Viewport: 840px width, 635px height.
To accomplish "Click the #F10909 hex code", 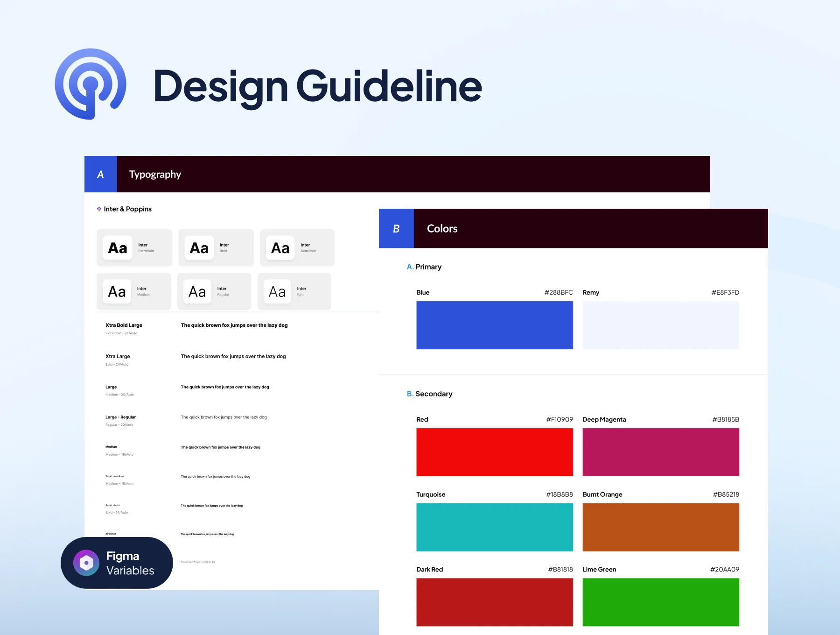I will (560, 419).
